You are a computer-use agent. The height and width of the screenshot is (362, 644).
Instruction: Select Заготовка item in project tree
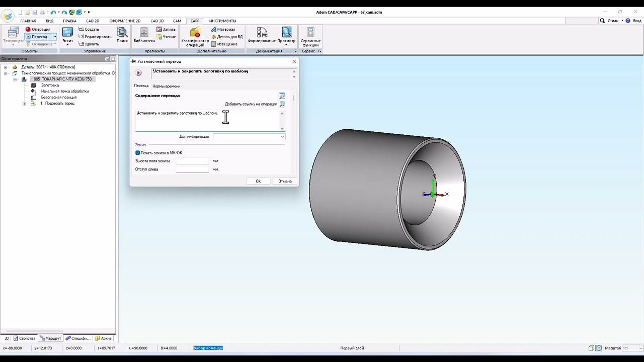50,85
